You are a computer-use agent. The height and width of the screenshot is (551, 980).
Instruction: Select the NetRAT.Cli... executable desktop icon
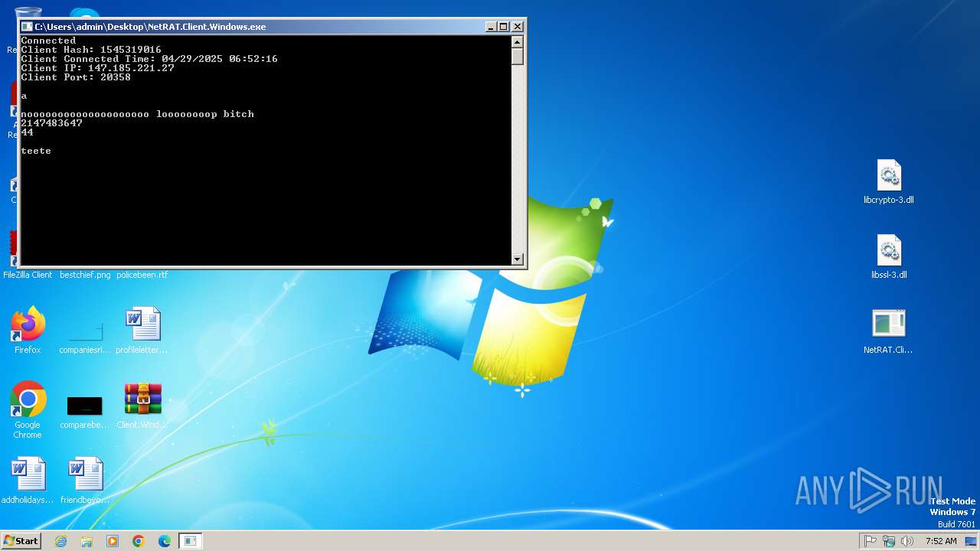tap(888, 331)
